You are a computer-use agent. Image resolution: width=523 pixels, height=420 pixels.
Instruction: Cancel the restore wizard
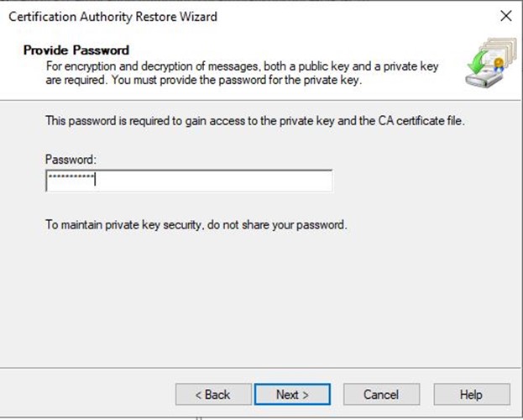tap(380, 394)
